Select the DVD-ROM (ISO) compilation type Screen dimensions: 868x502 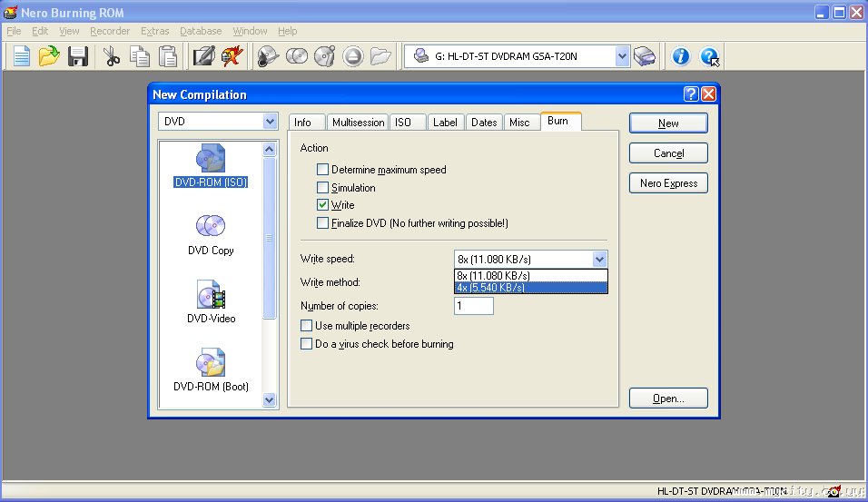coord(211,165)
